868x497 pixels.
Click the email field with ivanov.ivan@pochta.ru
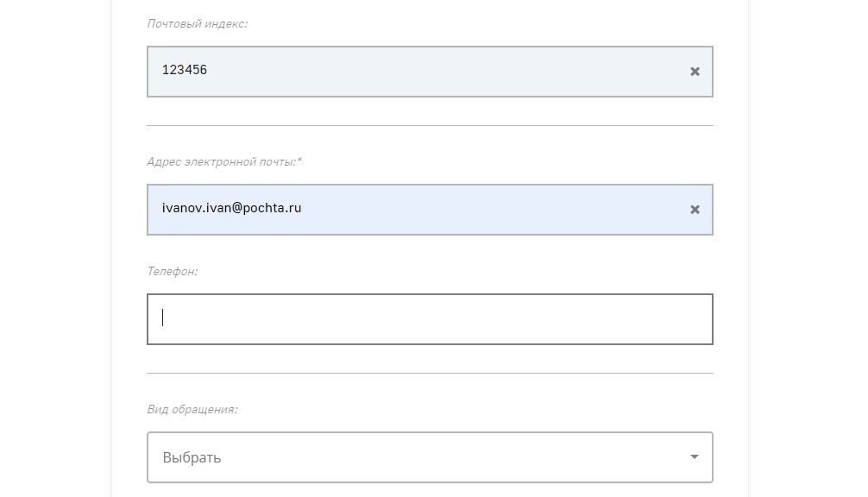click(x=430, y=210)
